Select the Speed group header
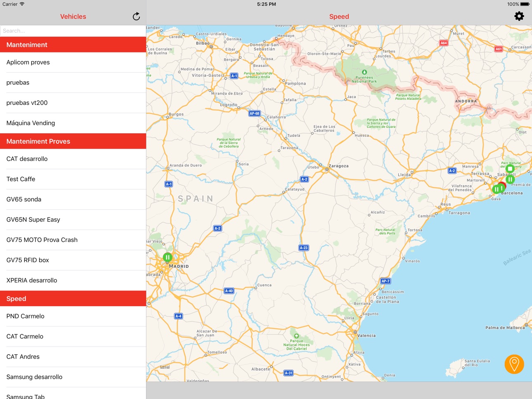Image resolution: width=532 pixels, height=399 pixels. (73, 299)
